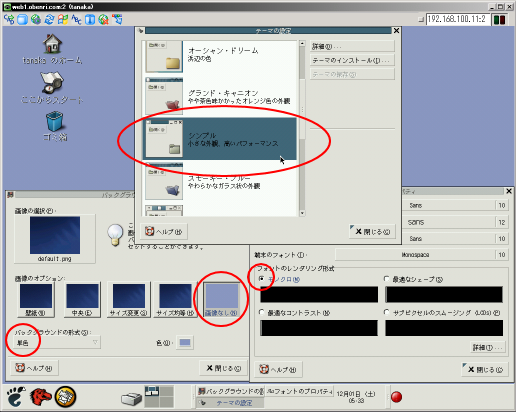Viewport: 516px width, 412px height.
Task: Choose the Scaled (サイズ変更) picture option
Action: click(129, 299)
